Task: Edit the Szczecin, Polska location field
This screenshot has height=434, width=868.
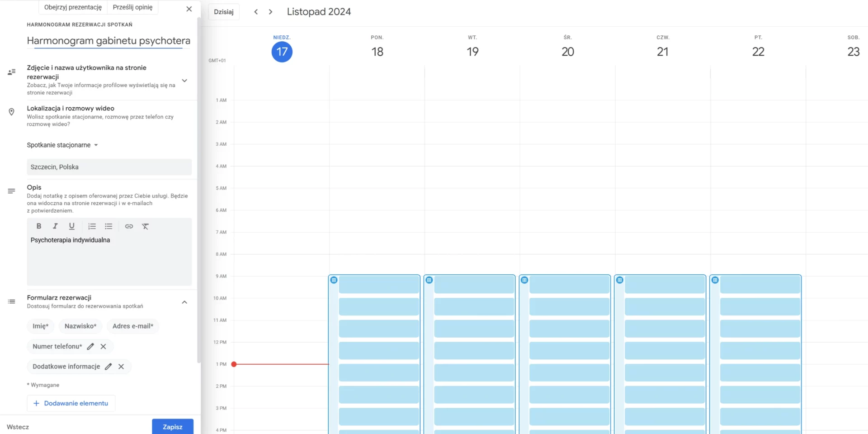Action: tap(109, 167)
